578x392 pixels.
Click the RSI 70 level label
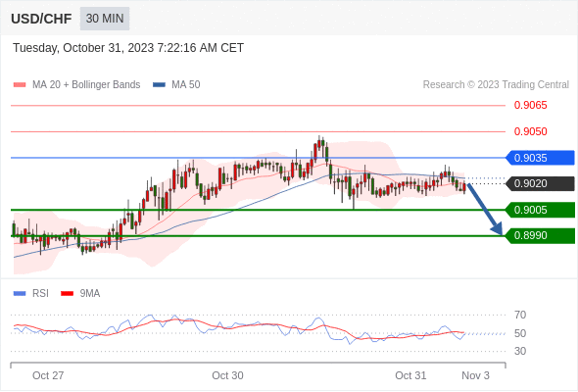520,315
